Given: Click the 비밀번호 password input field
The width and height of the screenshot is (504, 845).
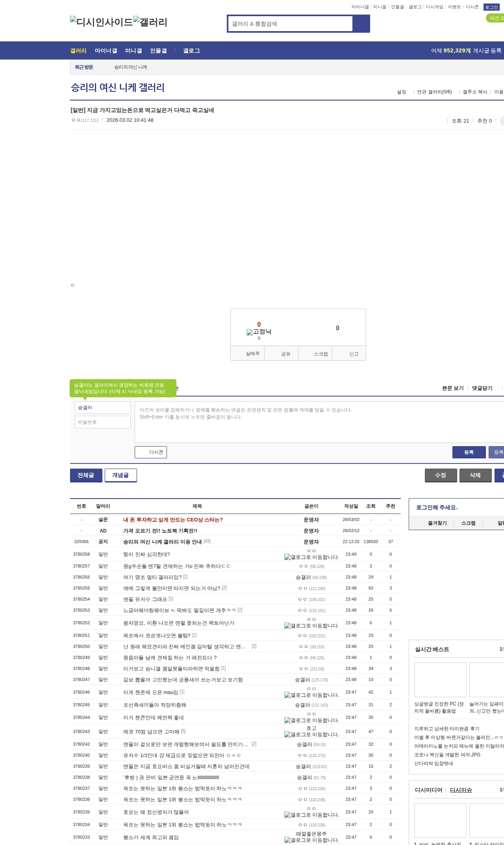Looking at the screenshot, I should coord(103,422).
